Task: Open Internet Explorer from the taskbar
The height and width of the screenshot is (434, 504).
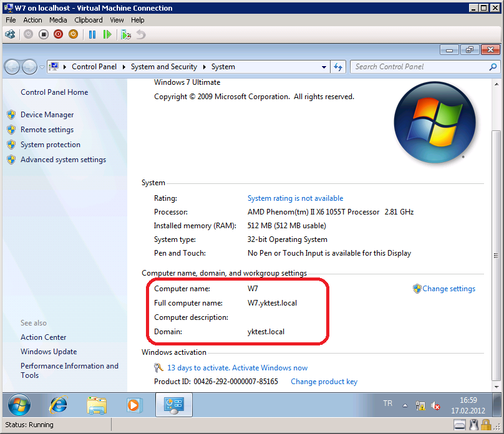Action: [x=58, y=405]
